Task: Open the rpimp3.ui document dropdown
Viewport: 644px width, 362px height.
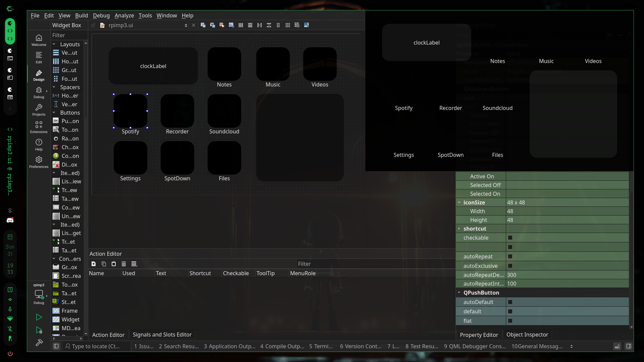Action: pos(186,25)
